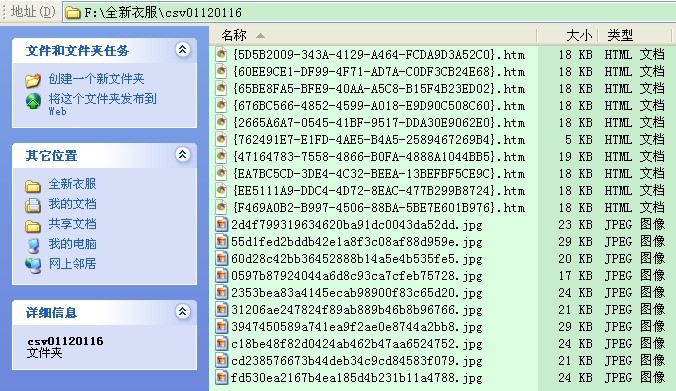Click the 共享文档 shared folder icon
The width and height of the screenshot is (676, 391).
33,225
